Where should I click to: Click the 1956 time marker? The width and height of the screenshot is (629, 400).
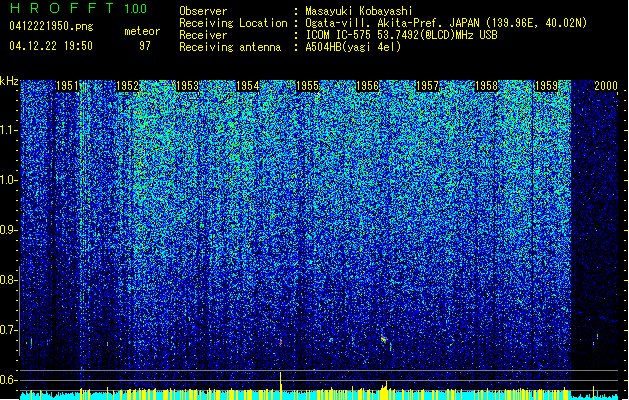point(367,86)
